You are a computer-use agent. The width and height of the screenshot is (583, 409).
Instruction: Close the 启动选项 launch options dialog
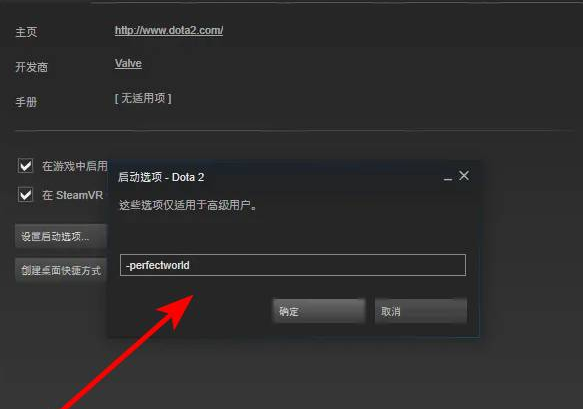coord(464,175)
